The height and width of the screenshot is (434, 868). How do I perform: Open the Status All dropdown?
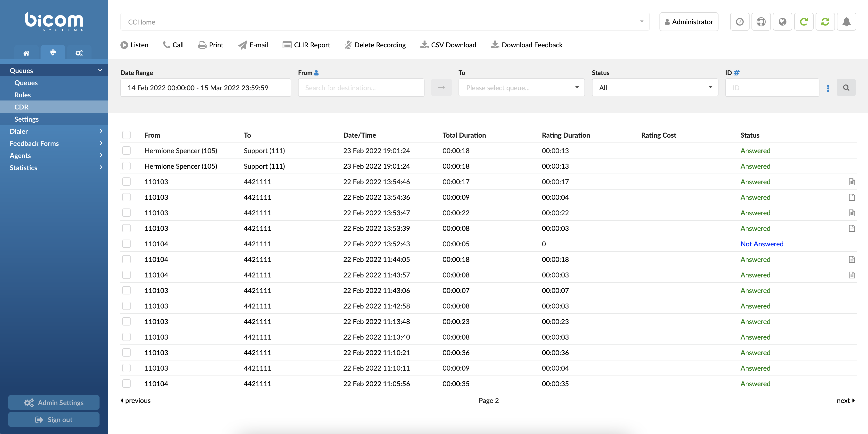655,88
